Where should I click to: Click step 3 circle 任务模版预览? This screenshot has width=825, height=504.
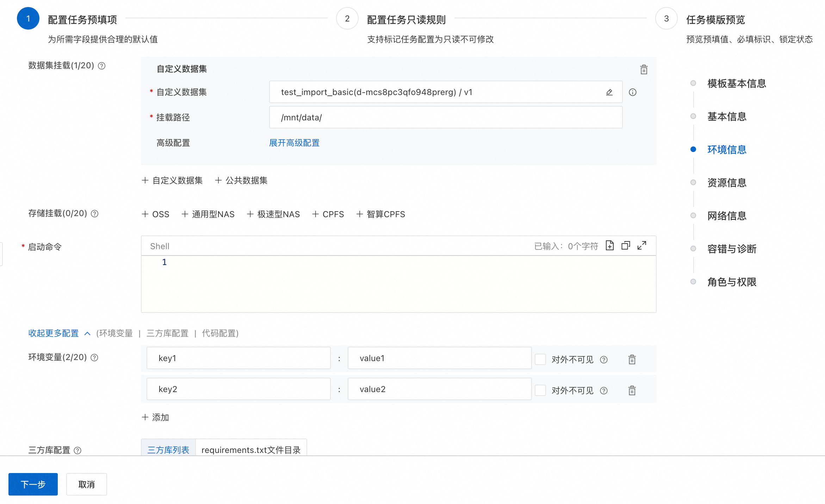(666, 19)
